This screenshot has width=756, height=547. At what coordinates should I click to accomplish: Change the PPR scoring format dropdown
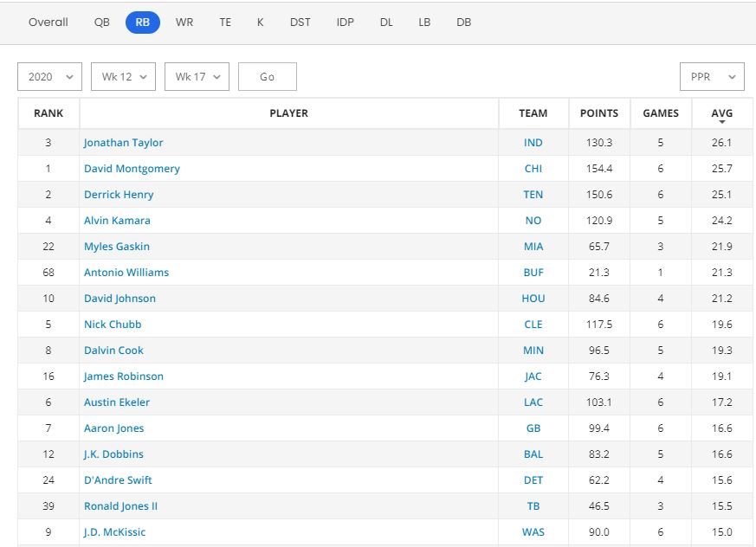[x=712, y=76]
